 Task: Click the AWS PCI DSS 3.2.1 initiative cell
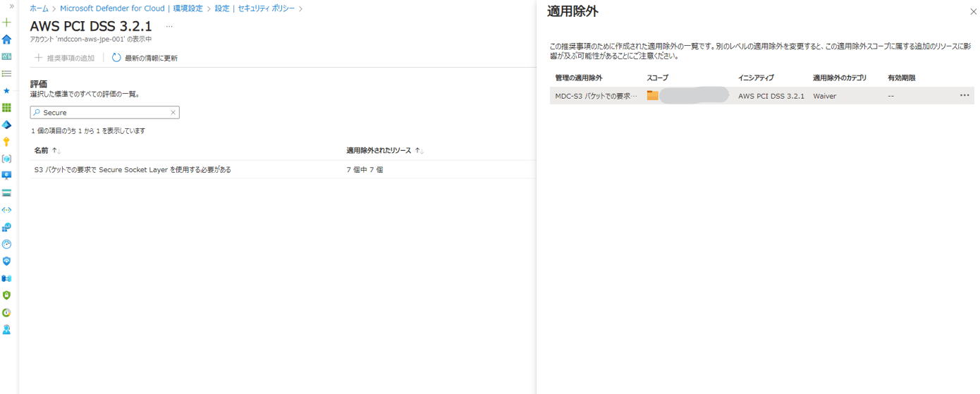coord(771,96)
